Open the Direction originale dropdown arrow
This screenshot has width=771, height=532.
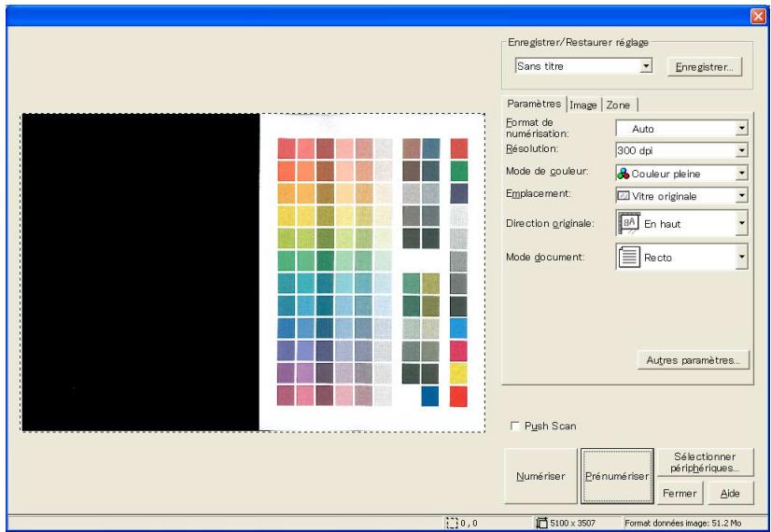pos(741,224)
